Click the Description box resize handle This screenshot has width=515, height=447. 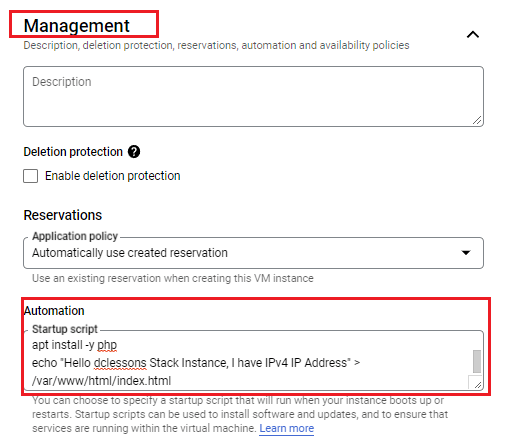coord(477,120)
